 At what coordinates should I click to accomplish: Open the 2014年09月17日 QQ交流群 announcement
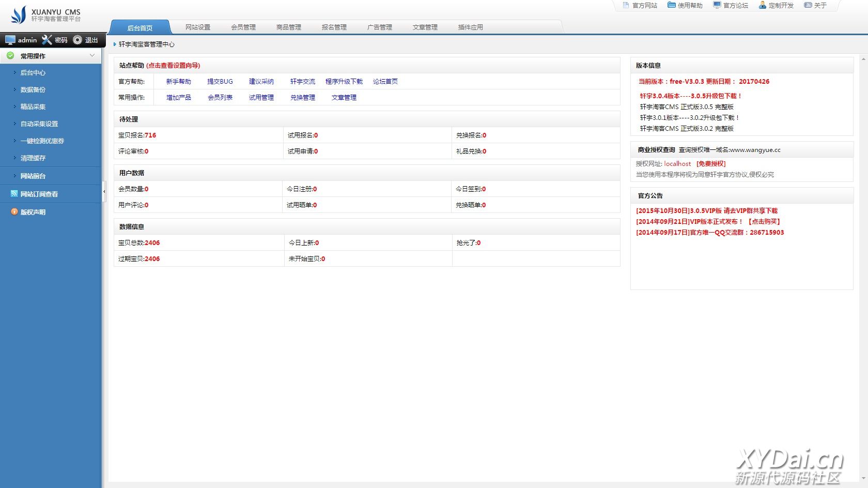click(x=710, y=233)
